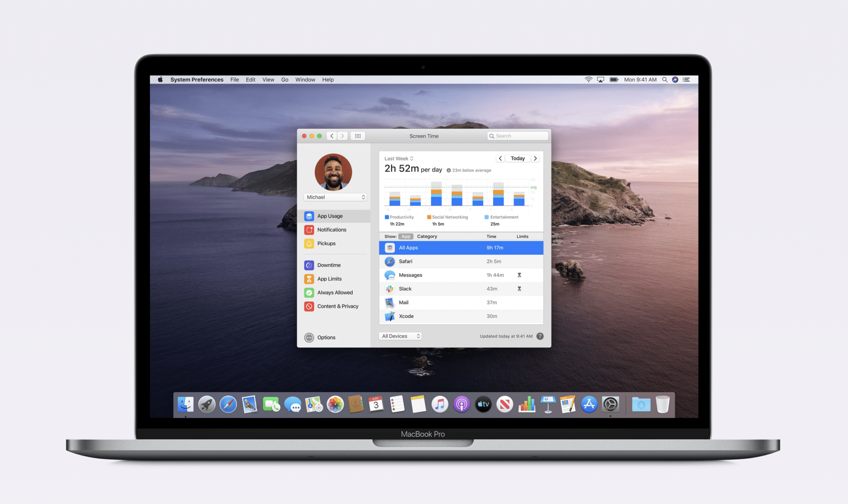Open FaceTime from the Dock

[x=271, y=404]
